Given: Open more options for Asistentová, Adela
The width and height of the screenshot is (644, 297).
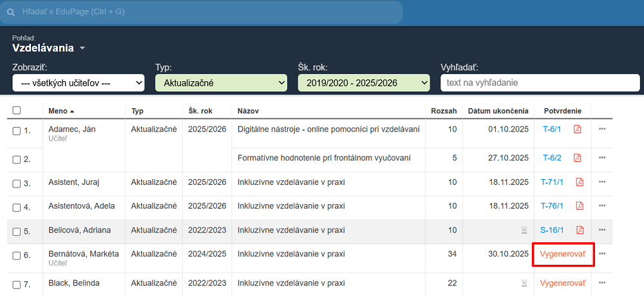Looking at the screenshot, I should click(x=602, y=206).
